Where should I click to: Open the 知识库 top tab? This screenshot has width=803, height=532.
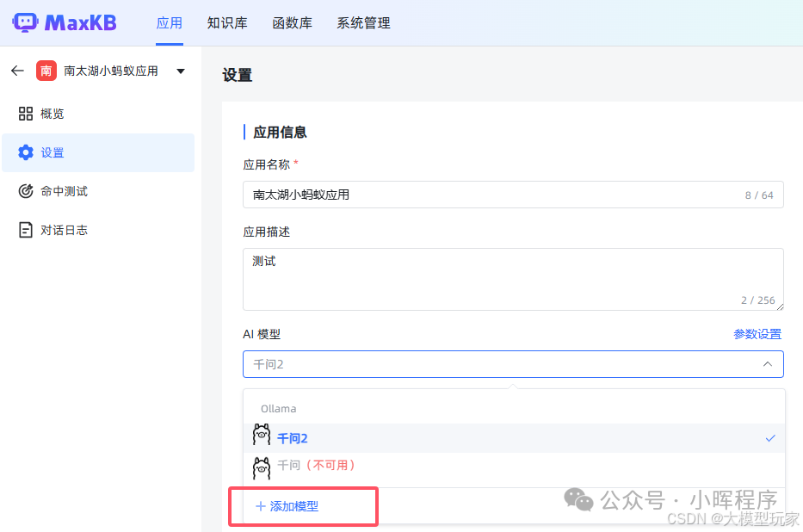pos(227,23)
